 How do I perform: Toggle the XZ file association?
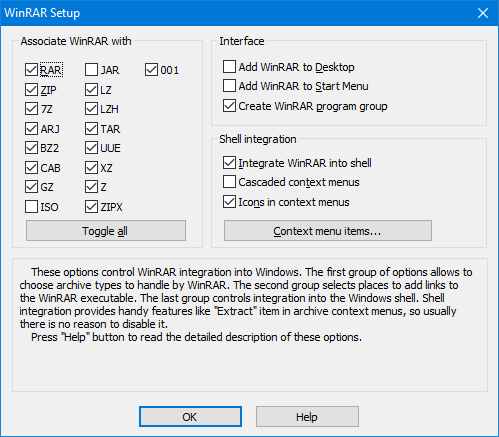click(x=91, y=168)
